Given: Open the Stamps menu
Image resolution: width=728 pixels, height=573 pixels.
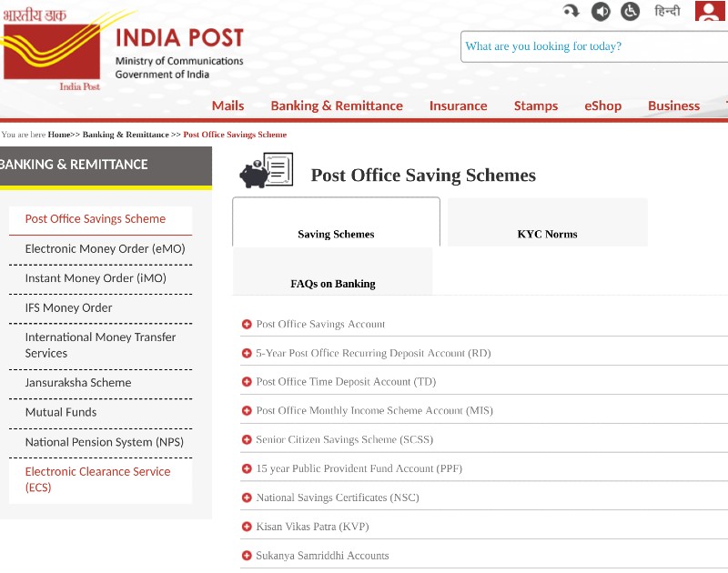Looking at the screenshot, I should coord(536,106).
